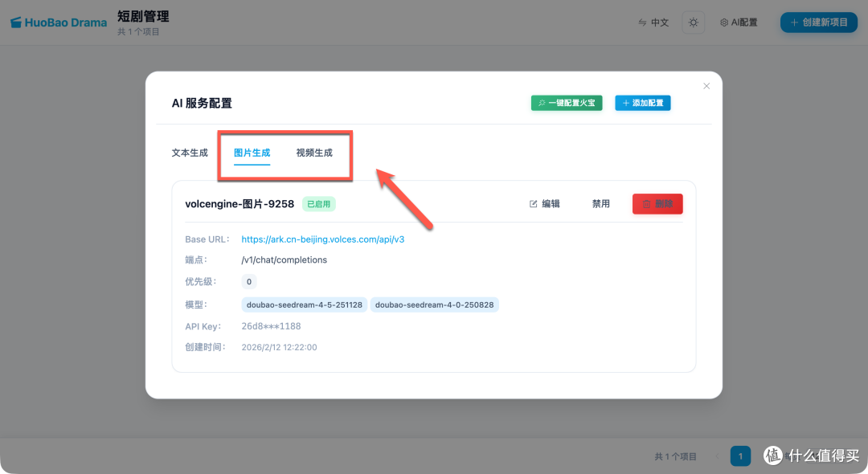Click 一键配置火宝 green button
Viewport: 868px width, 474px height.
(567, 103)
